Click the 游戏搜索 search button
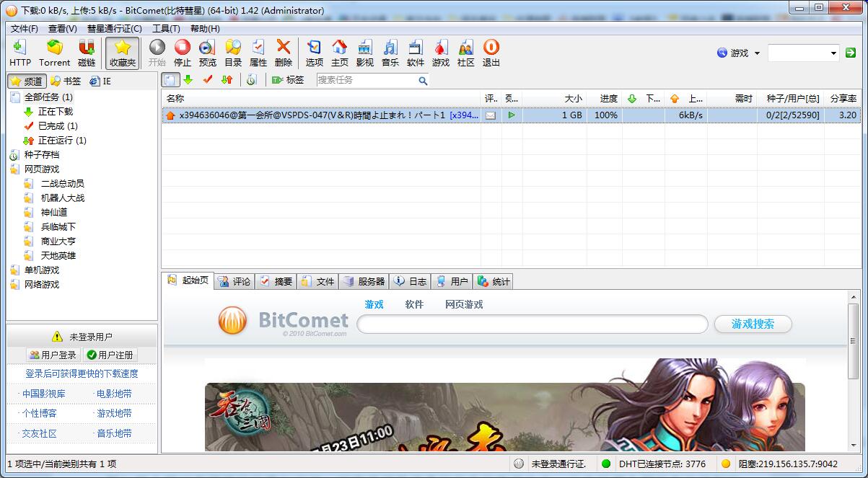 click(753, 324)
